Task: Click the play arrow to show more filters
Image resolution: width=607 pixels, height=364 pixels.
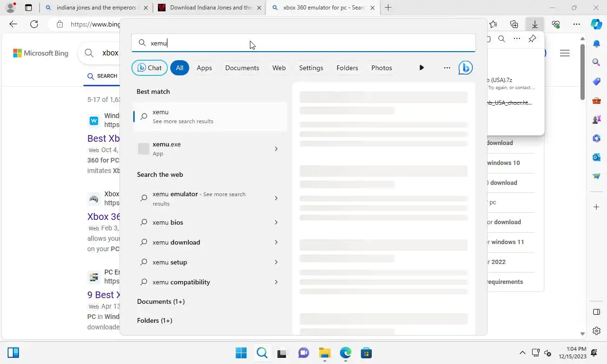Action: pos(422,68)
